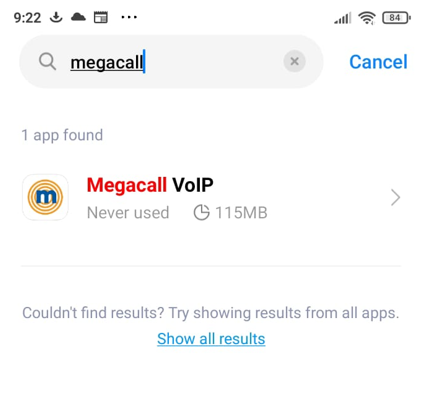The width and height of the screenshot is (427, 407).
Task: Tap the storage pie chart icon
Action: point(202,213)
